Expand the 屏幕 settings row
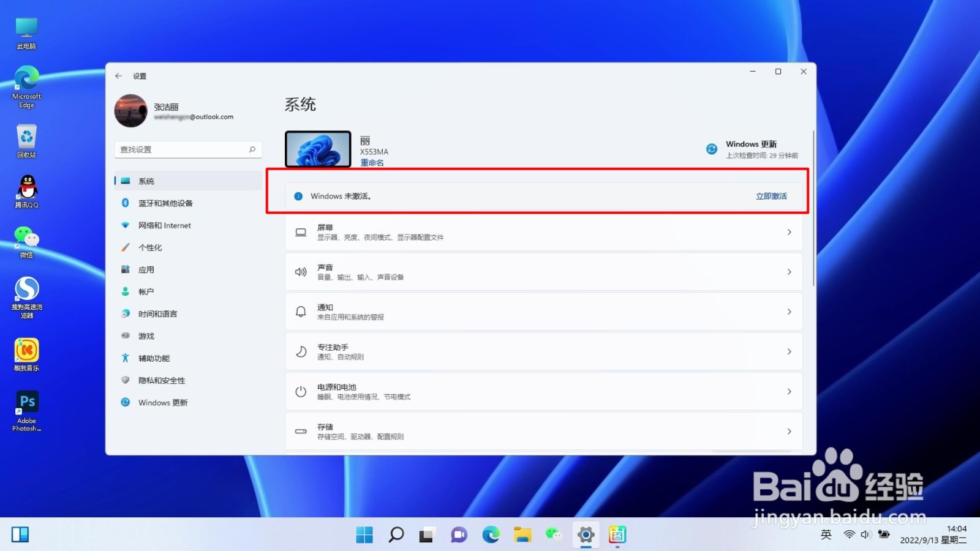This screenshot has width=980, height=551. tap(543, 232)
